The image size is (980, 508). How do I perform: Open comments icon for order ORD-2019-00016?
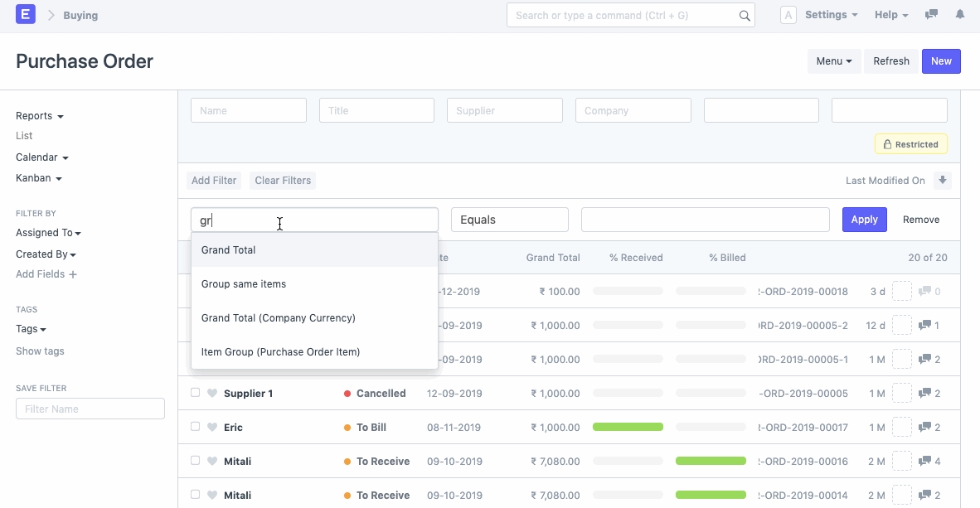click(x=924, y=462)
